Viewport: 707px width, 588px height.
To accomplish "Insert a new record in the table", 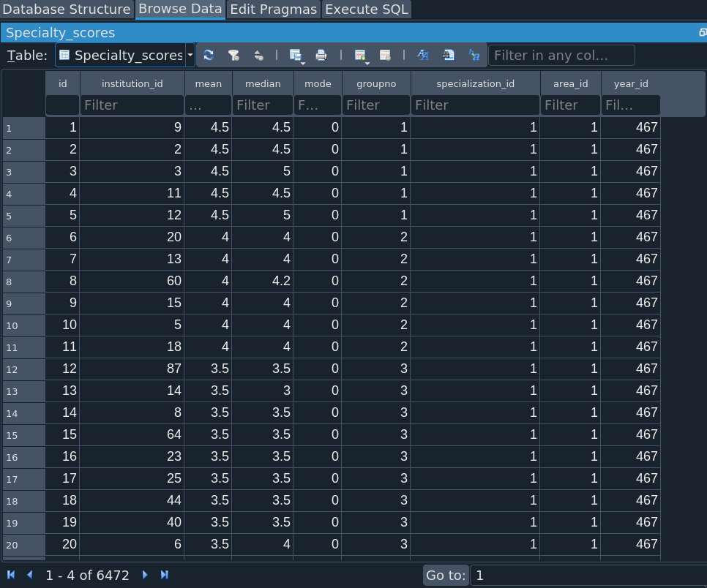I will point(360,55).
